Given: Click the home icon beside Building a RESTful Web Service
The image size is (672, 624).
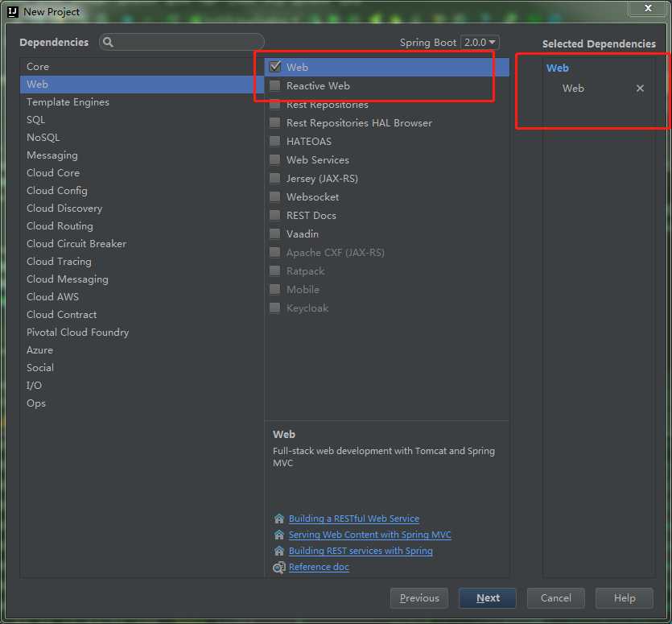Looking at the screenshot, I should click(x=279, y=519).
